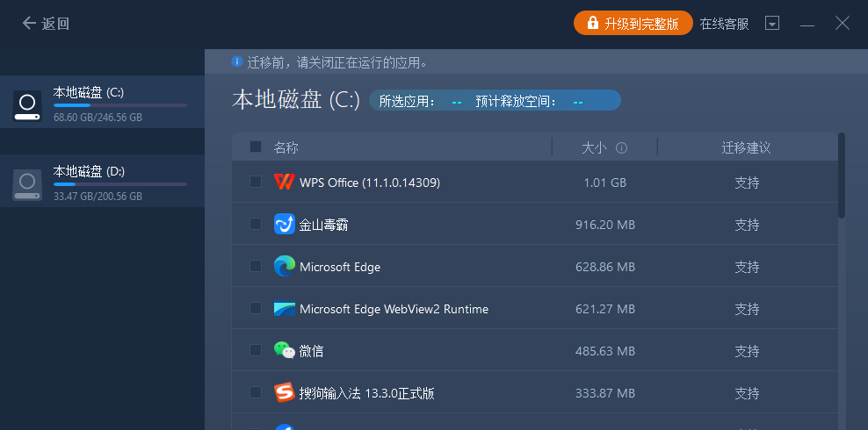The width and height of the screenshot is (868, 430).
Task: Click the 33.47 GB/200.56 GB usage text
Action: click(98, 197)
